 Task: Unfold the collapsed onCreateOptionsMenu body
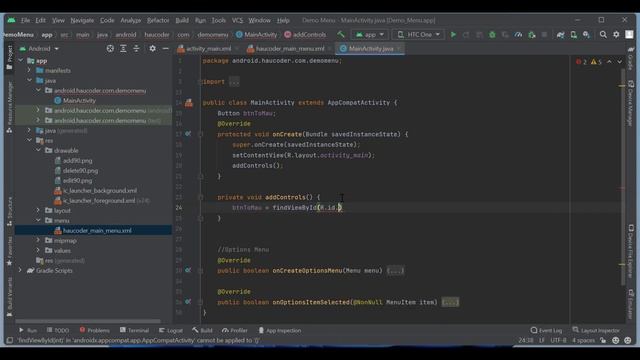(x=395, y=271)
